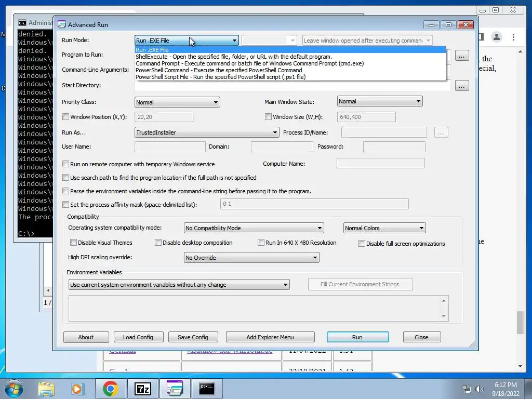Screen dimensions: 532x399
Task: Check Run In 640 X 480 Resolution
Action: tap(261, 242)
